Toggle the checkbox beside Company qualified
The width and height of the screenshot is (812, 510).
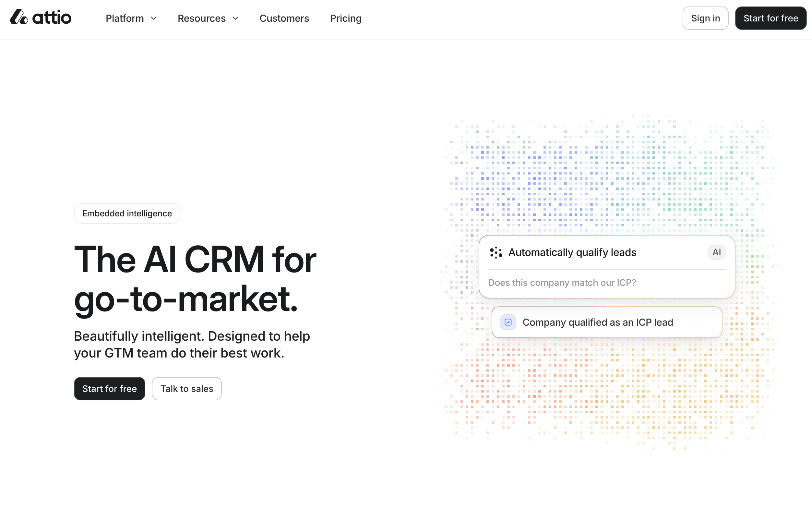pos(507,322)
